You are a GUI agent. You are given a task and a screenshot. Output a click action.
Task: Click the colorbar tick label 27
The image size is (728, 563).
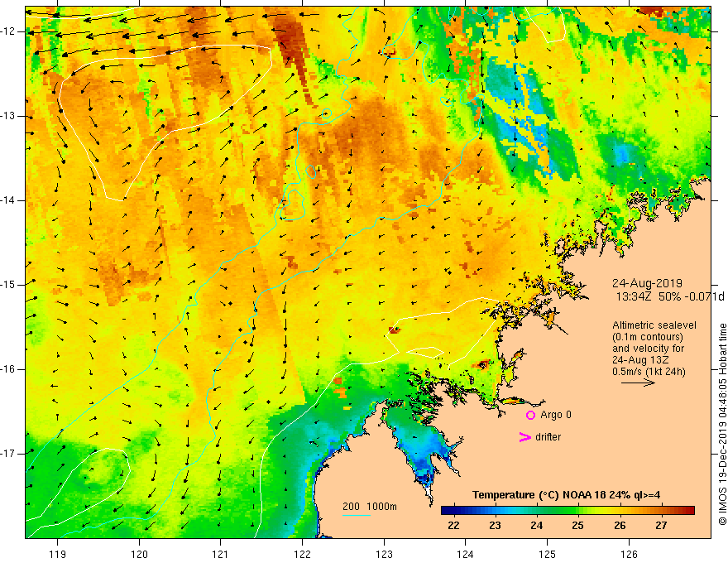661,526
